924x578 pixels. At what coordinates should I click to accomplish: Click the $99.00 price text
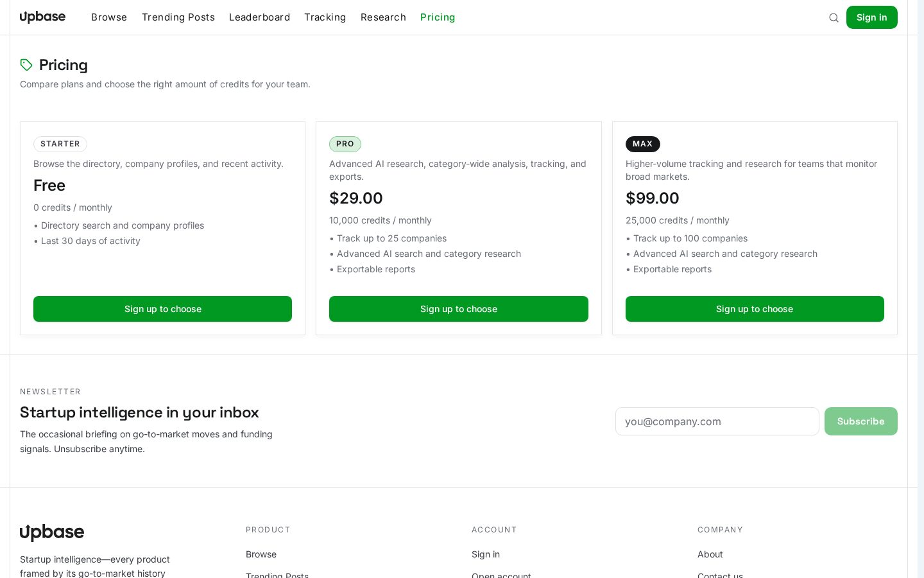pyautogui.click(x=653, y=198)
